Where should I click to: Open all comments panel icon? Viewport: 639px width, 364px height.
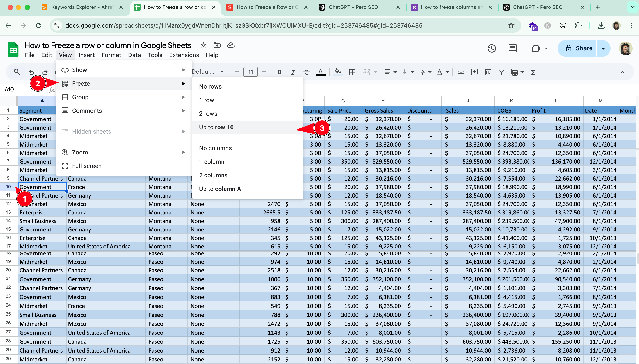513,48
